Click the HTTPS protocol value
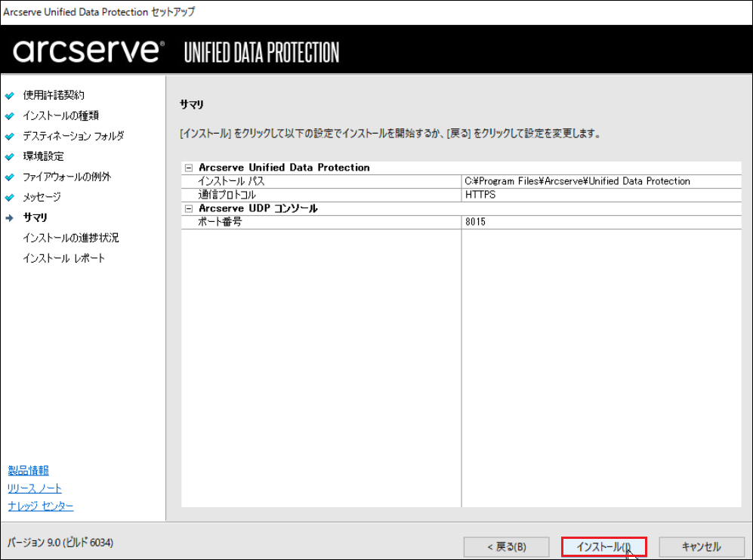 (480, 195)
